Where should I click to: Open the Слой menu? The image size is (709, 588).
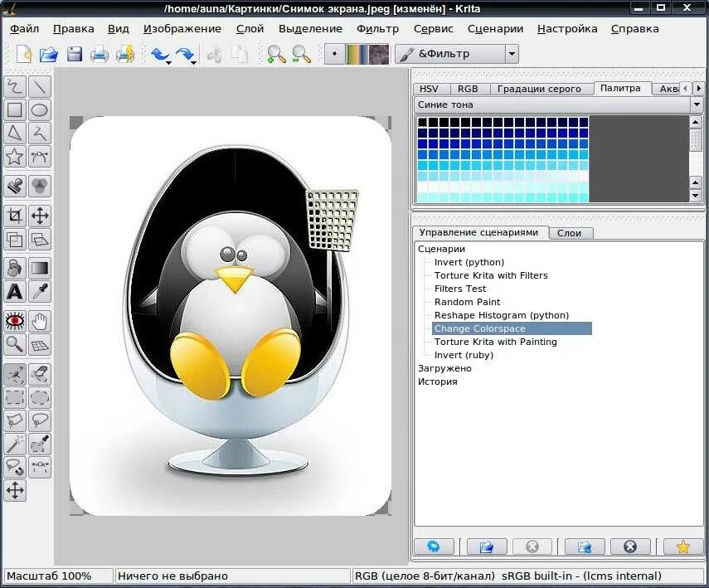tap(250, 28)
